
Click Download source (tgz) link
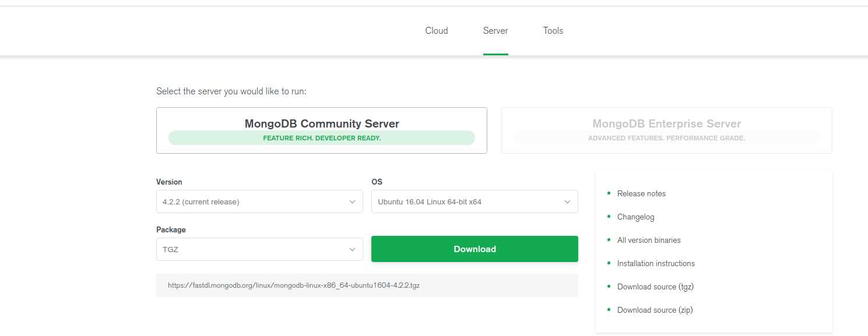(655, 287)
